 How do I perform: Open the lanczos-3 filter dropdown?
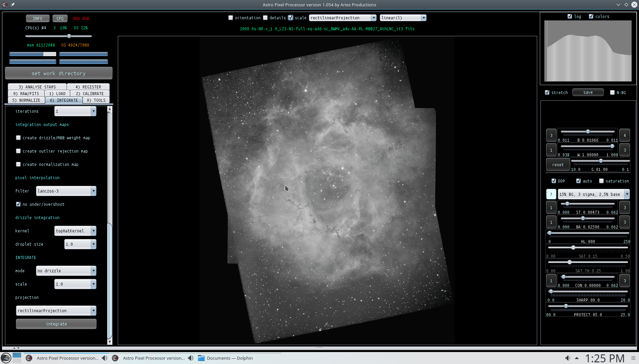coord(66,191)
